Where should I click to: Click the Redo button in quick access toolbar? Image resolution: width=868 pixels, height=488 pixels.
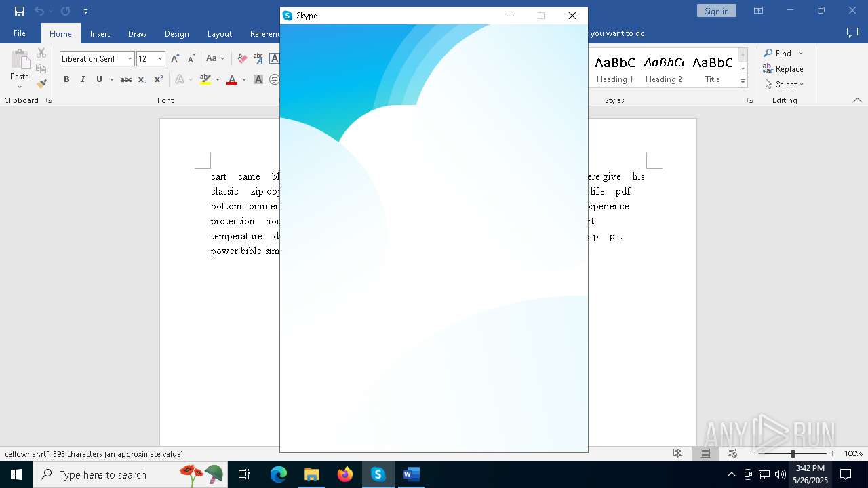click(x=65, y=11)
